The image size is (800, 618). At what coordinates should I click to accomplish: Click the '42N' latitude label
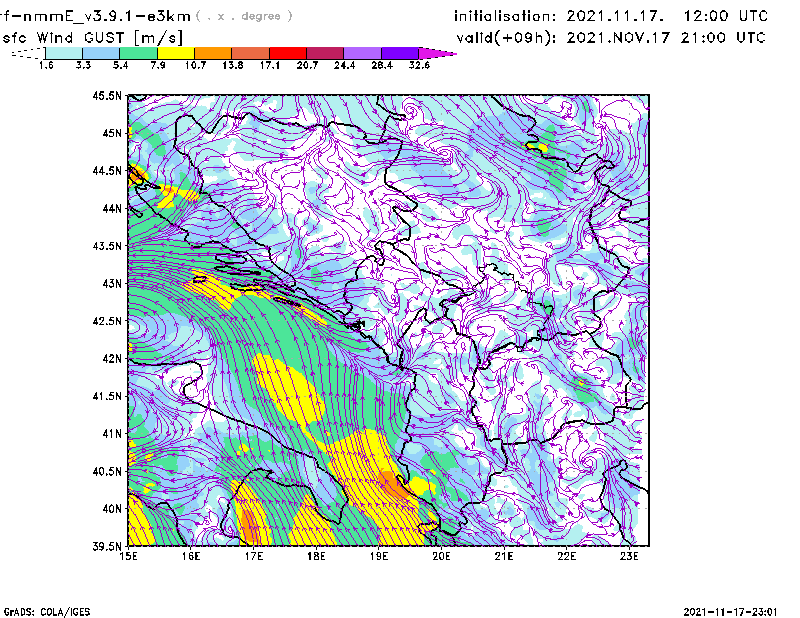point(112,358)
